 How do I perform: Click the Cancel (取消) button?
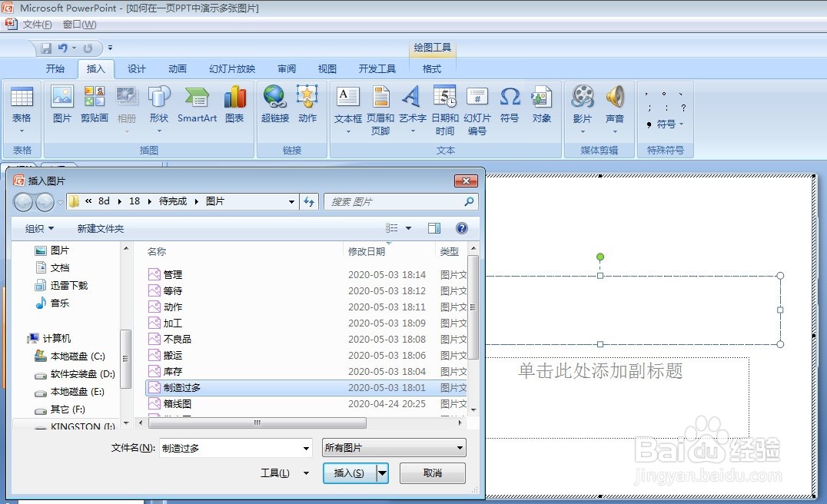click(433, 473)
